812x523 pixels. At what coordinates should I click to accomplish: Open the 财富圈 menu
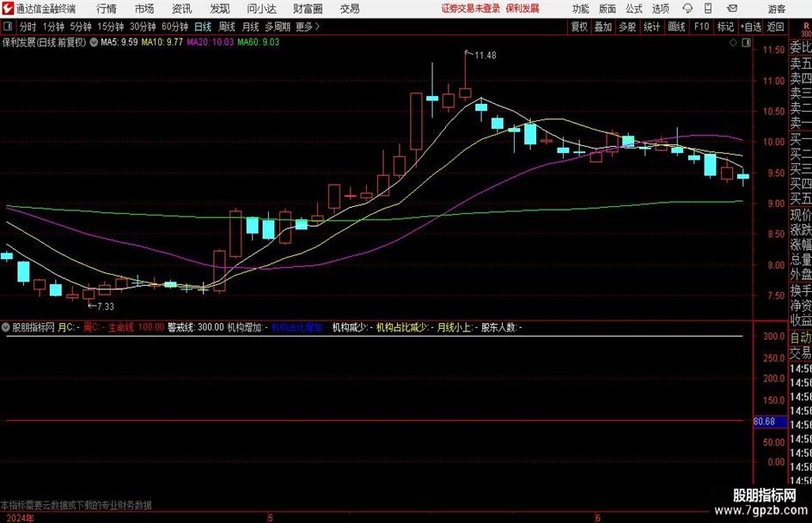tap(308, 9)
